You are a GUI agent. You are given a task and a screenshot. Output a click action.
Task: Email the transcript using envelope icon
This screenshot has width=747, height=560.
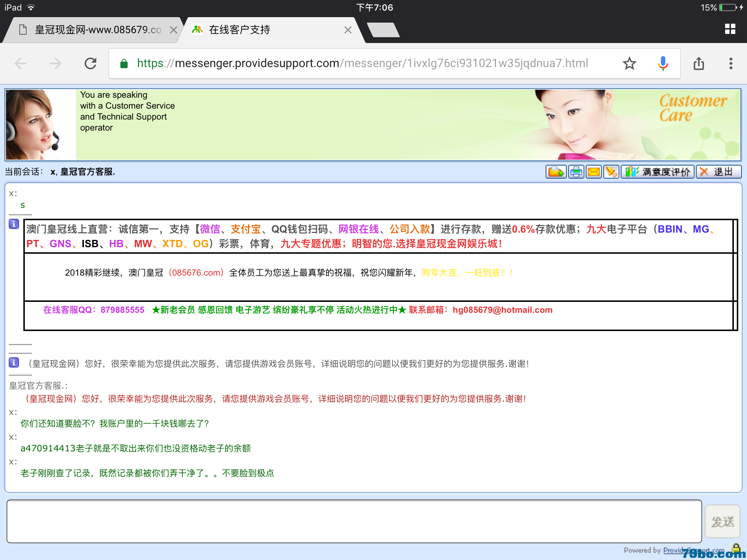point(594,172)
